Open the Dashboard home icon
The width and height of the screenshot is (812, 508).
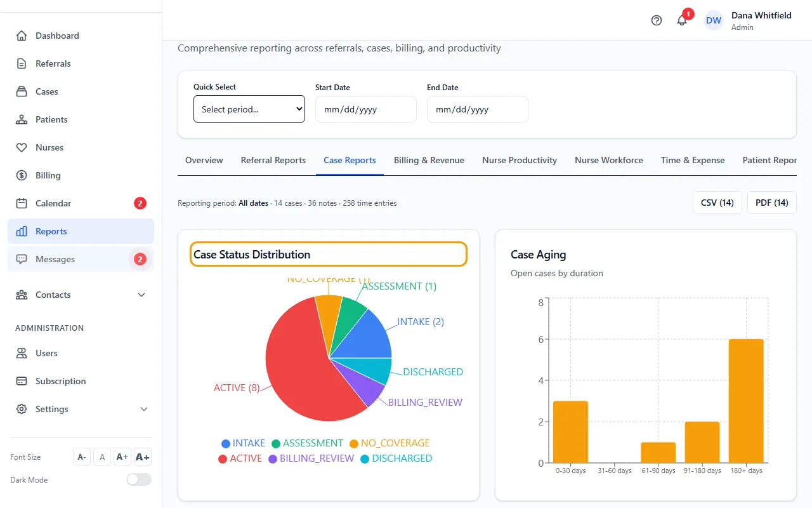pos(22,36)
